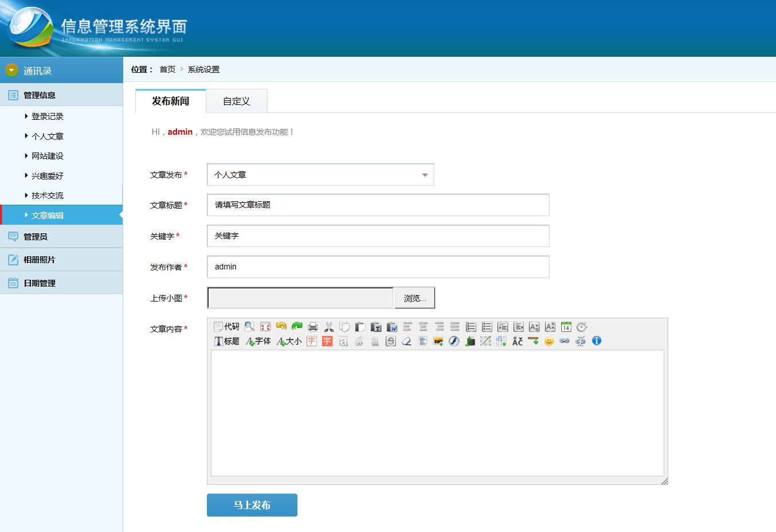
Task: Open the 字体 font dropdown
Action: coord(258,341)
